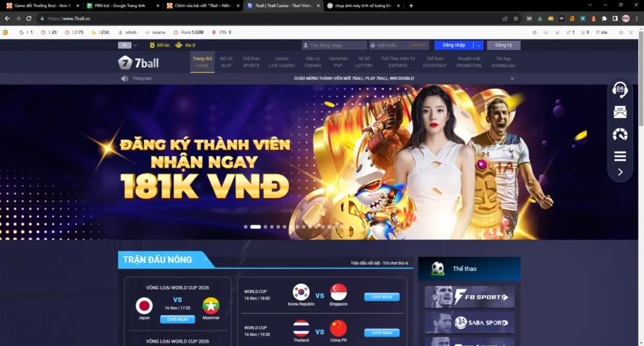Select the first banner carousel dot
Image resolution: width=644 pixels, height=346 pixels.
tap(246, 227)
